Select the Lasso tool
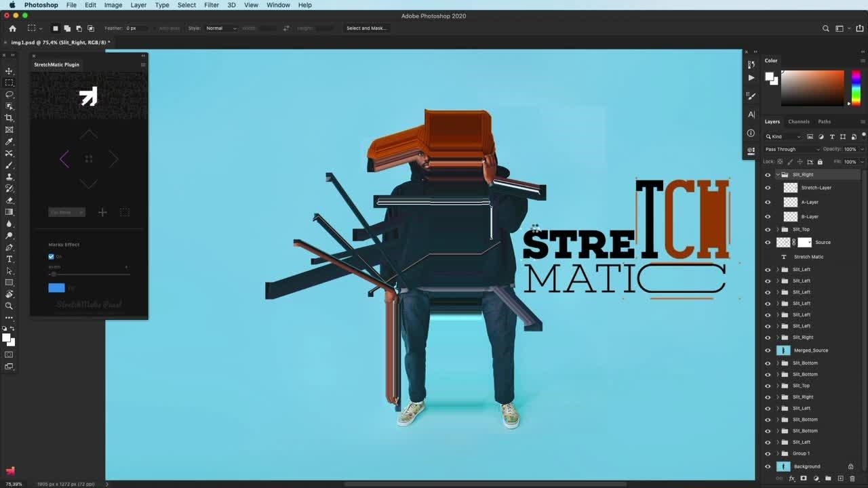 pos(9,94)
